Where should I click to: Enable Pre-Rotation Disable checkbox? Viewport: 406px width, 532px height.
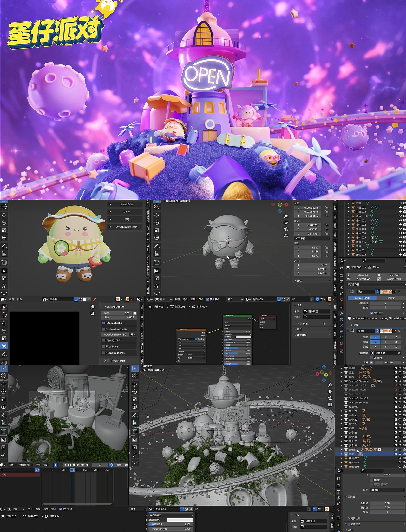coord(103,329)
